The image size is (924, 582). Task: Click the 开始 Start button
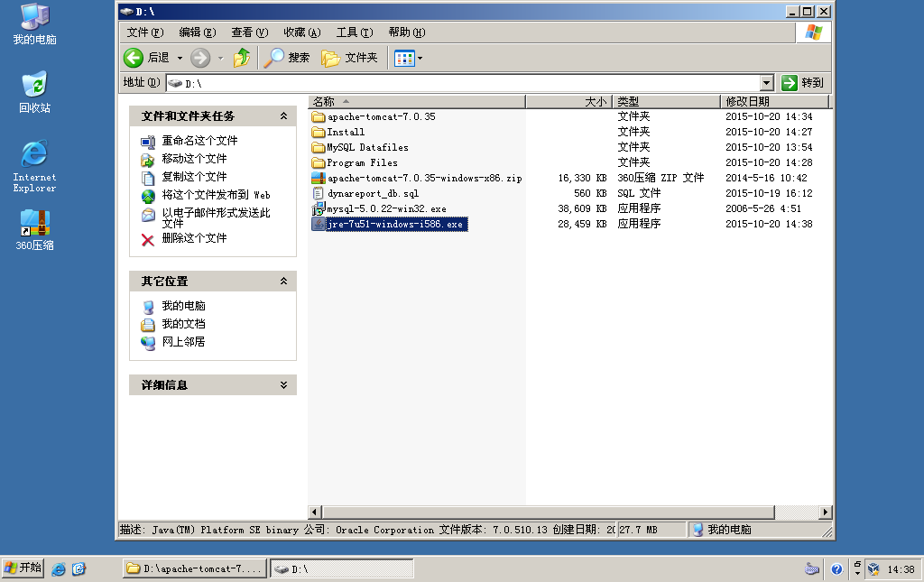(x=23, y=568)
